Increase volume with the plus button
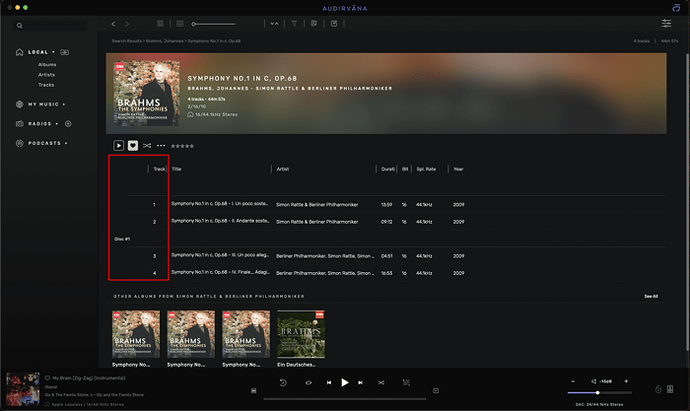Screen dimensions: 690x411 (x=626, y=382)
